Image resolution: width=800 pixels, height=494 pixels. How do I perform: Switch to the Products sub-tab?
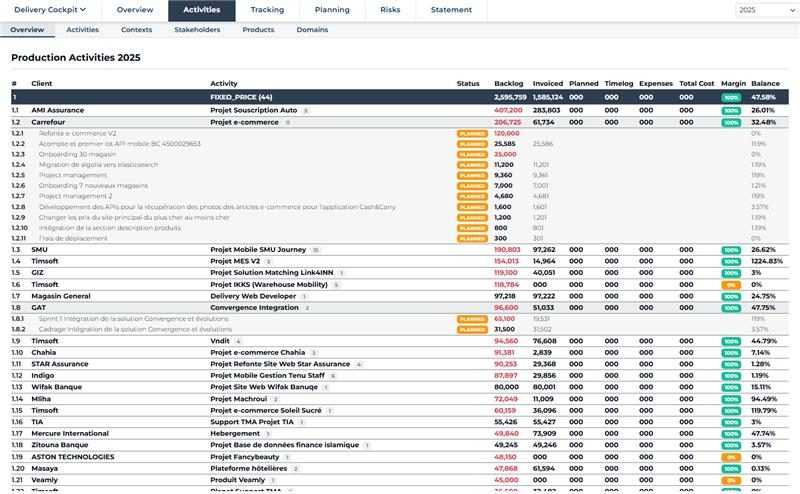258,30
